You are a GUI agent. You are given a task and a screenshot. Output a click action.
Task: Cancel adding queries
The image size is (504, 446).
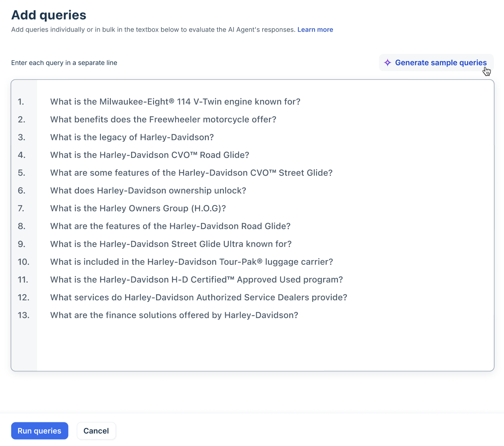click(x=96, y=431)
